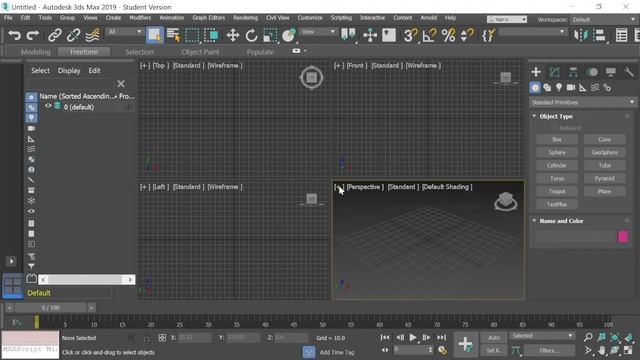Select the Lights category icon
This screenshot has width=640, height=360.
[559, 88]
